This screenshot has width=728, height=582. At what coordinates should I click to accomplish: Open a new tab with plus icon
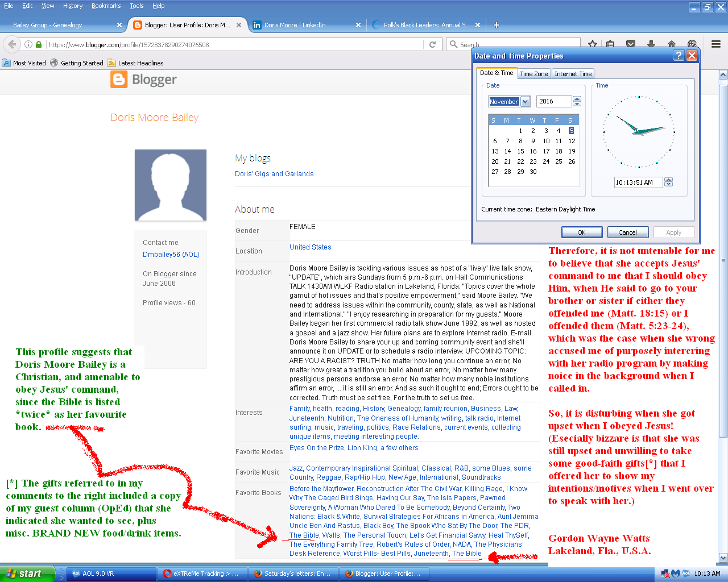[497, 25]
